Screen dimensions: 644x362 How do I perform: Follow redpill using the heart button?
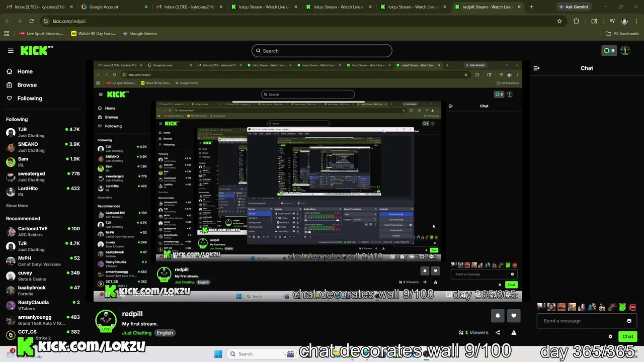(514, 316)
